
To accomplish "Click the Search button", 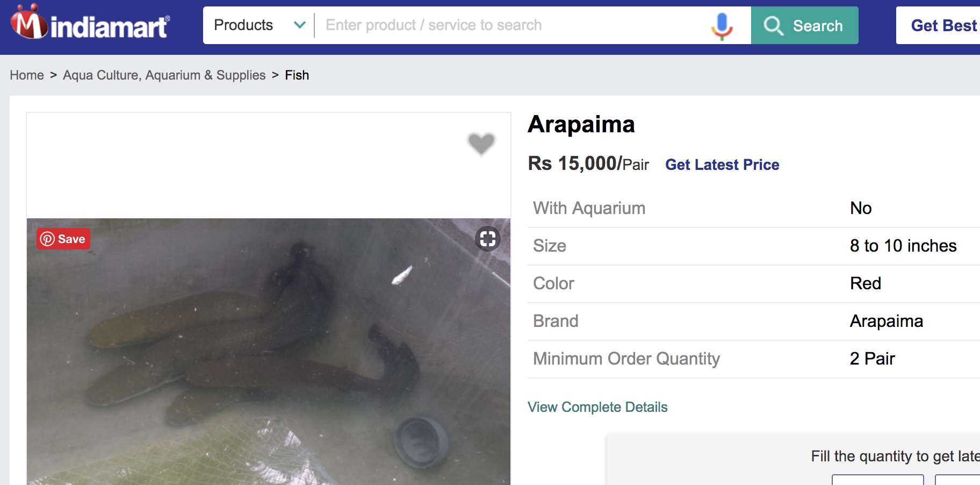I will coord(805,25).
